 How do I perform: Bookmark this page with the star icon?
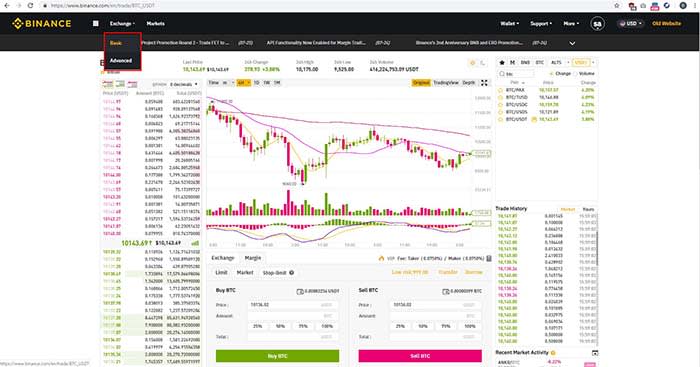click(x=617, y=5)
